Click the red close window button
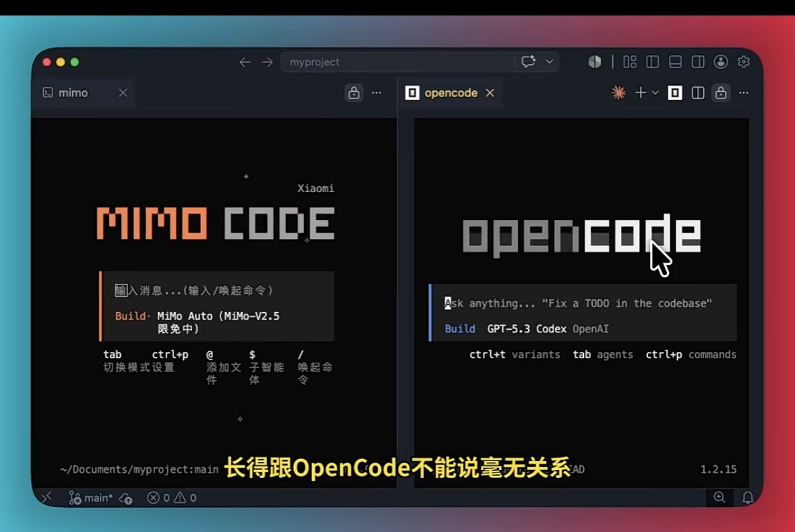Viewport: 795px width, 532px height. tap(47, 62)
